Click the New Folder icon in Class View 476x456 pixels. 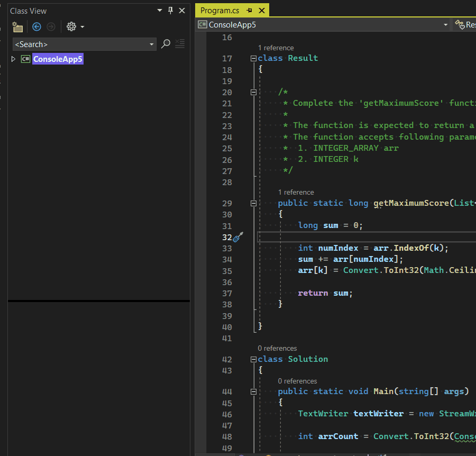16,26
